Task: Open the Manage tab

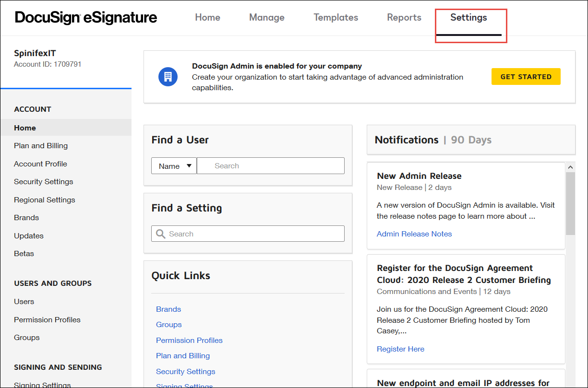Action: pos(266,18)
